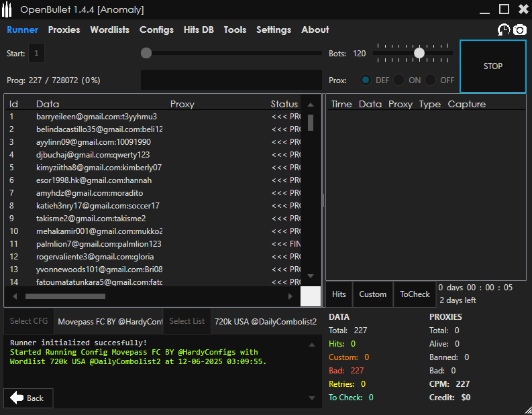Viewport: 532px width, 415px height.
Task: Select the DEF proxy mode option
Action: point(366,80)
